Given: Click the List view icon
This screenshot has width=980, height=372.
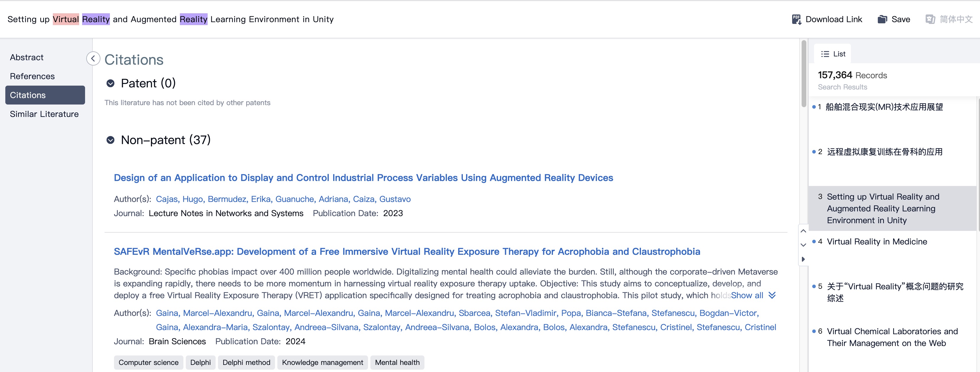Looking at the screenshot, I should tap(825, 54).
